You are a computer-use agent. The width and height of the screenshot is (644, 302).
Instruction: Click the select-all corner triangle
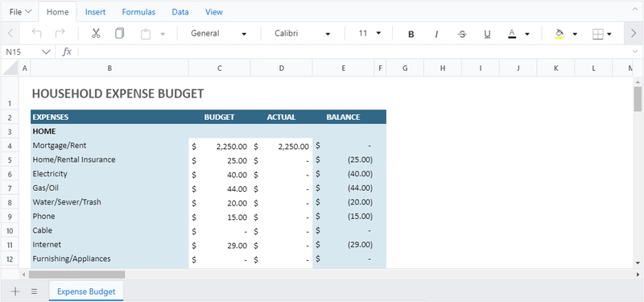10,68
